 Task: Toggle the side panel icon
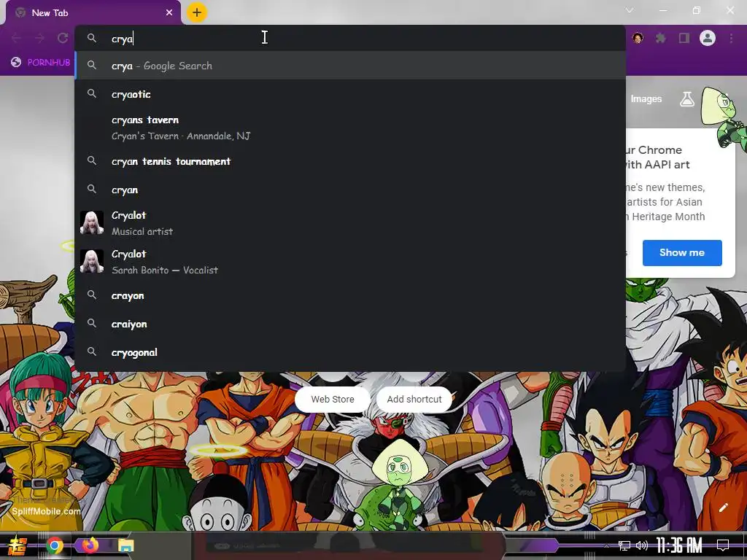tap(684, 38)
